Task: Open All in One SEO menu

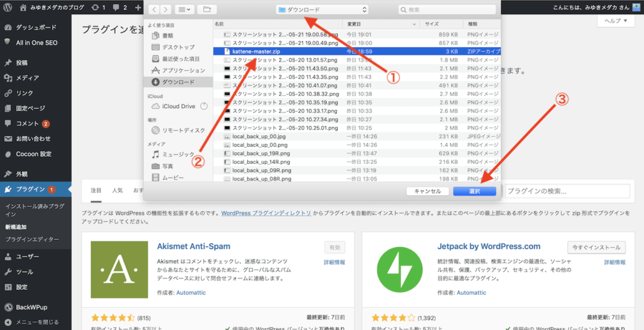Action: tap(36, 42)
